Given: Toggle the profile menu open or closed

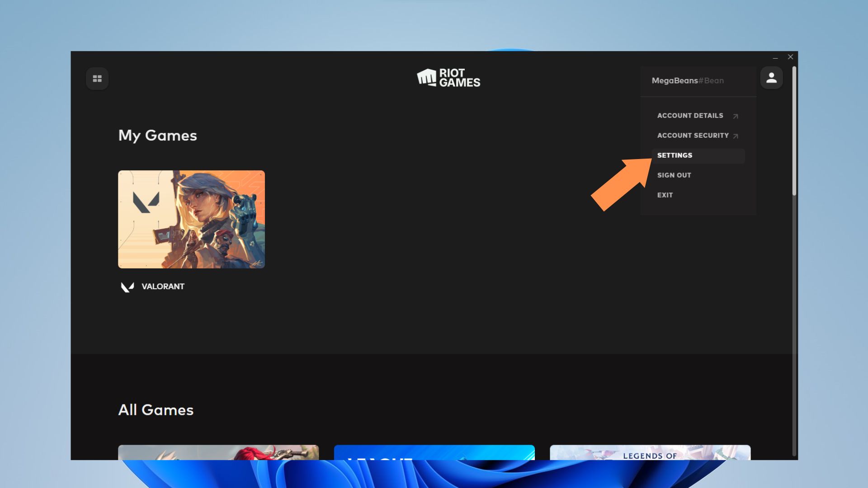Looking at the screenshot, I should tap(771, 77).
